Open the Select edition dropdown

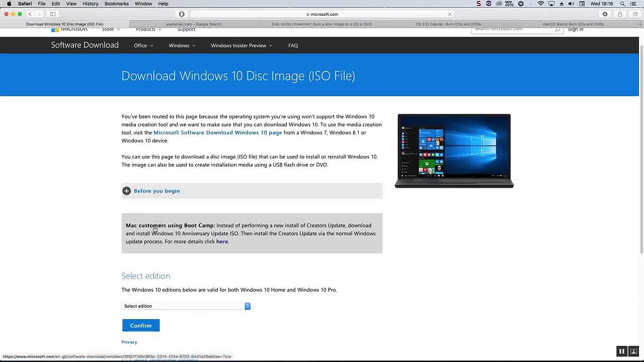coord(186,306)
